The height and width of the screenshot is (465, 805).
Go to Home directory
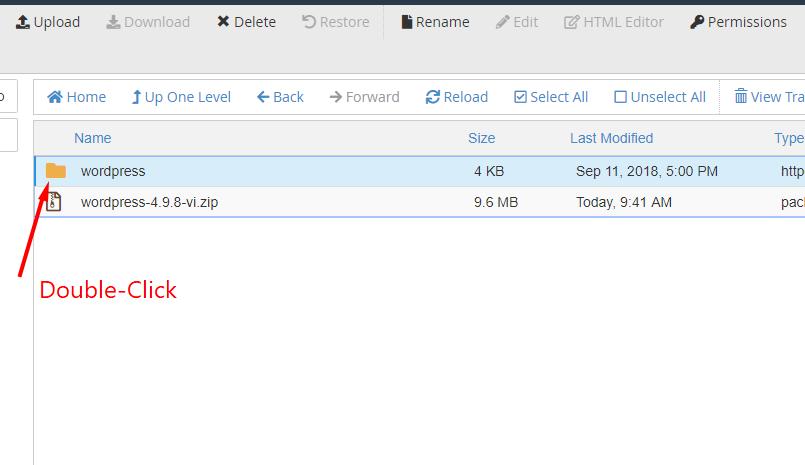76,97
